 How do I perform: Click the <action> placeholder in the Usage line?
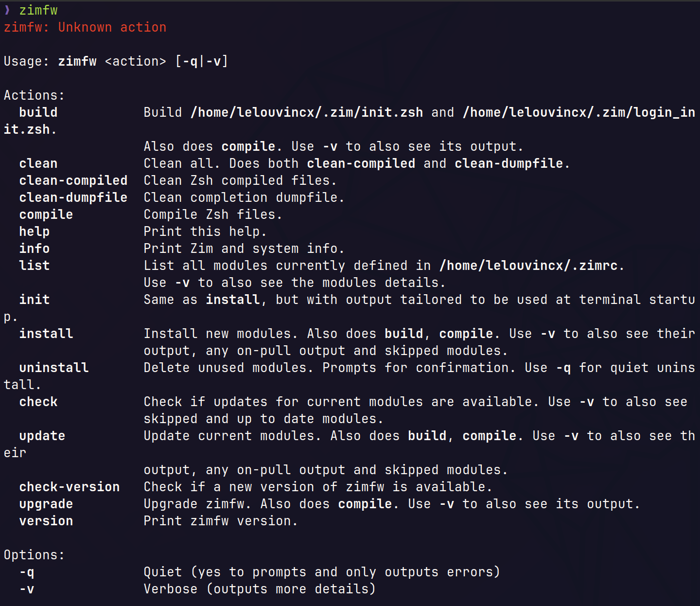[x=135, y=61]
